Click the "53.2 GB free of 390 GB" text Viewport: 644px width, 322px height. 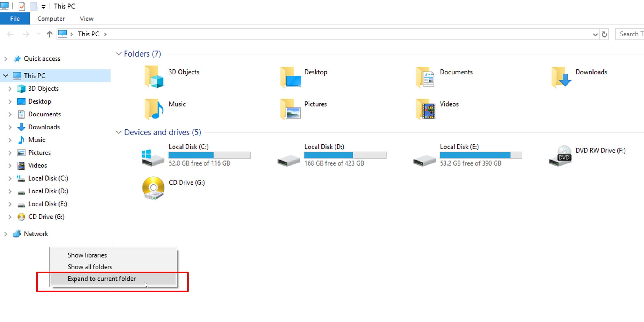click(x=471, y=163)
